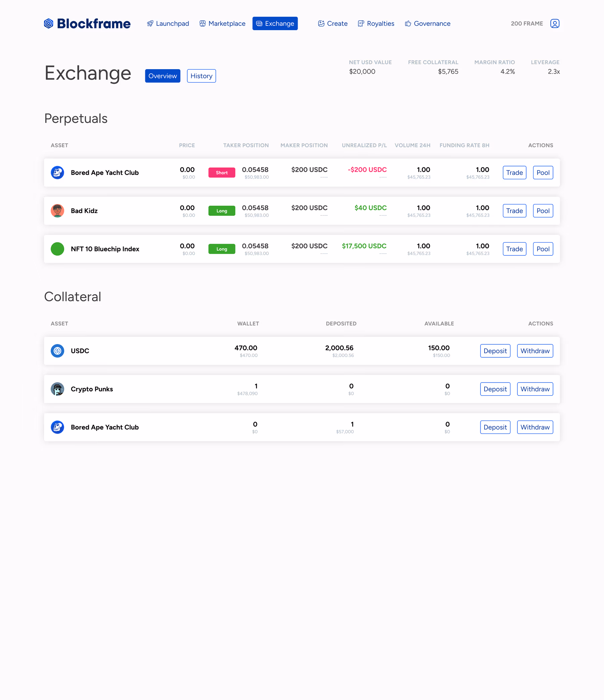Click the NFT 10 Bluechip Index green icon
Image resolution: width=604 pixels, height=700 pixels.
[x=57, y=249]
